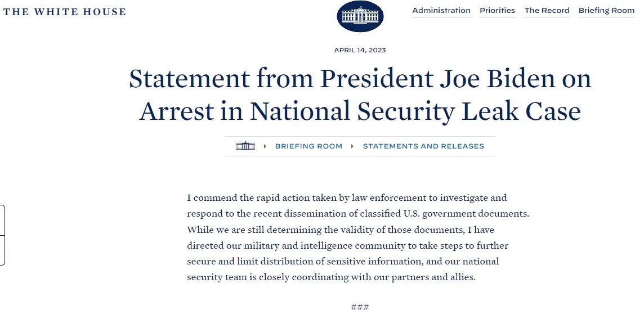Follow the BRIEFING ROOM breadcrumb link
644x319 pixels.
pyautogui.click(x=308, y=146)
